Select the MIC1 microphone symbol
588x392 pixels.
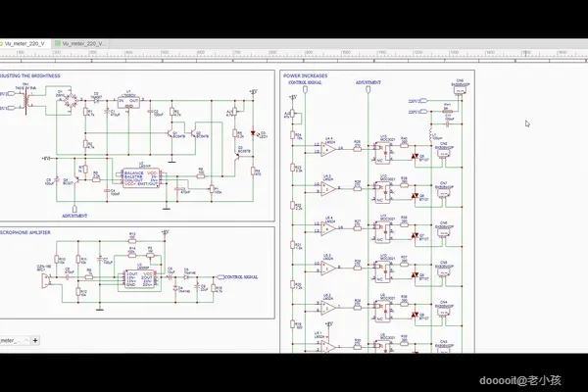tap(45, 280)
